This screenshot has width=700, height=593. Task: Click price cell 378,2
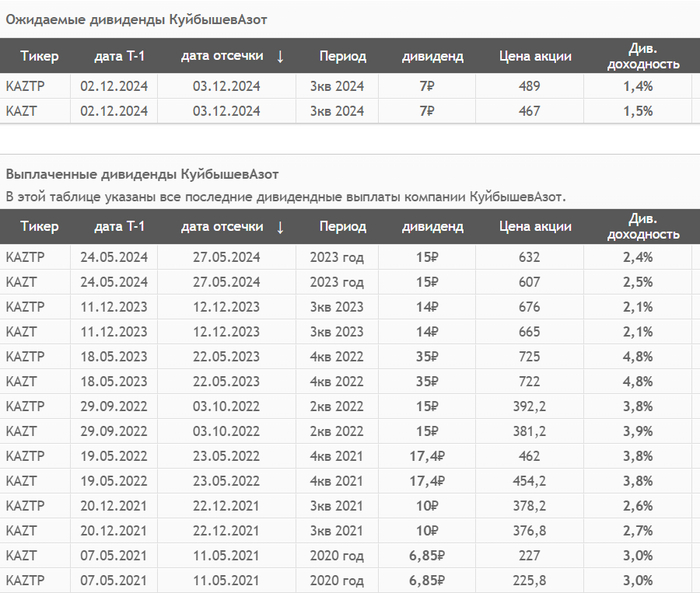click(529, 506)
